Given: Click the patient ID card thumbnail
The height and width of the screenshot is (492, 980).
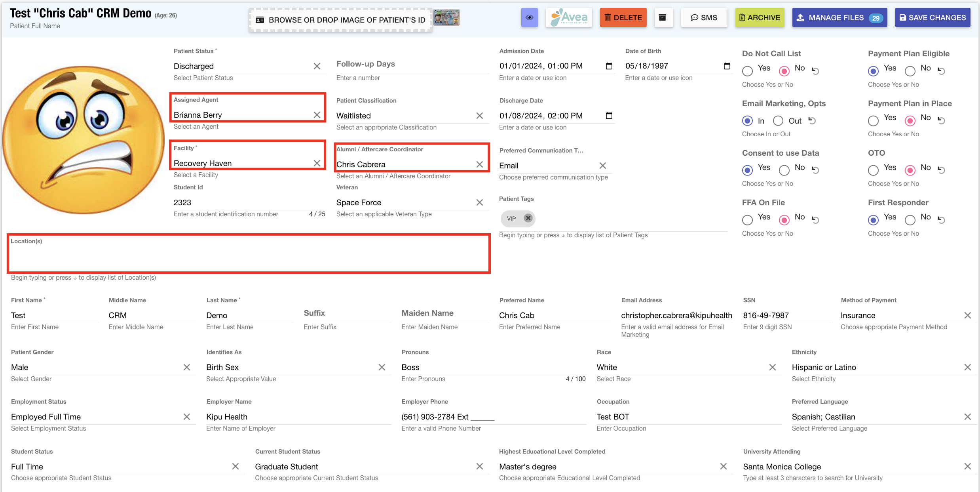Looking at the screenshot, I should tap(446, 18).
